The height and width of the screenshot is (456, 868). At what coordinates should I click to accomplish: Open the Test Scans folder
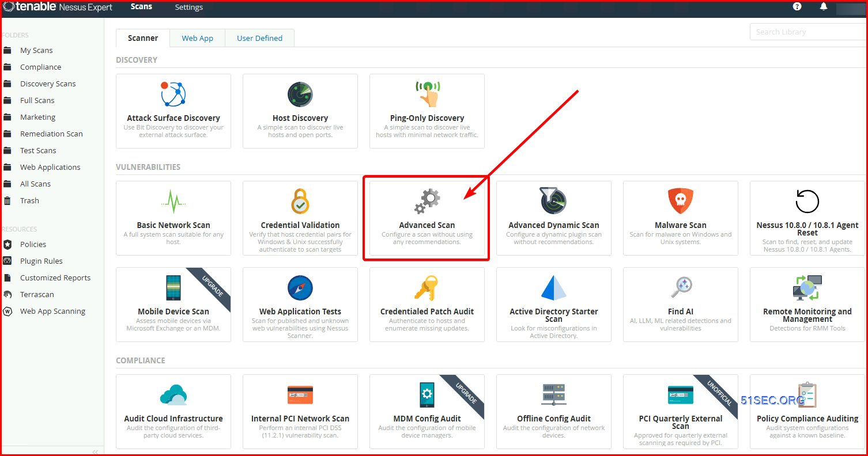pos(38,150)
